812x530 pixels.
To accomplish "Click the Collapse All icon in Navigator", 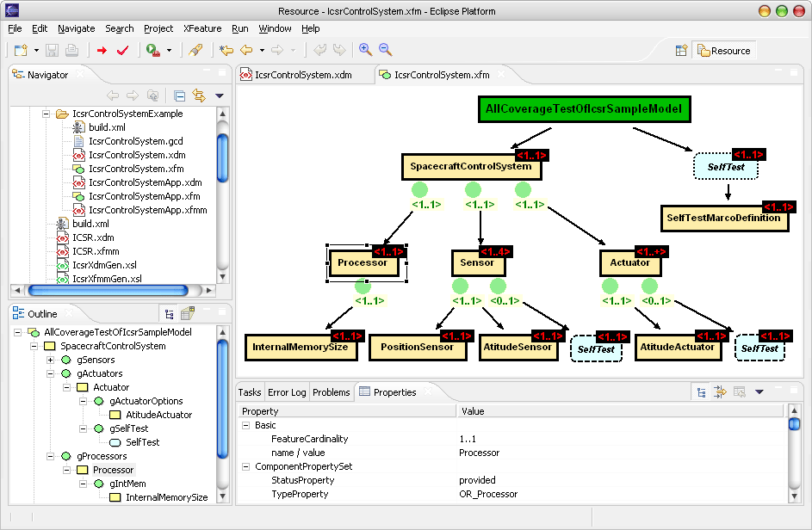I will [x=180, y=96].
